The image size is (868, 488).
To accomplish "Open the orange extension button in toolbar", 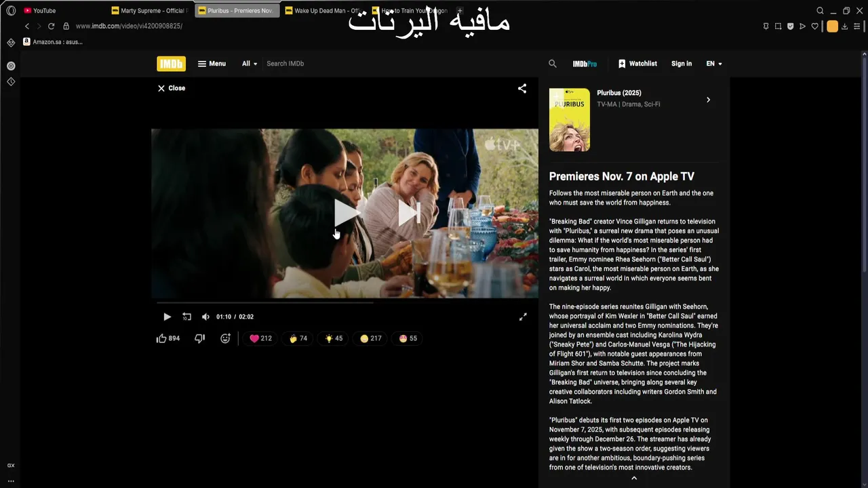I will coord(832,26).
